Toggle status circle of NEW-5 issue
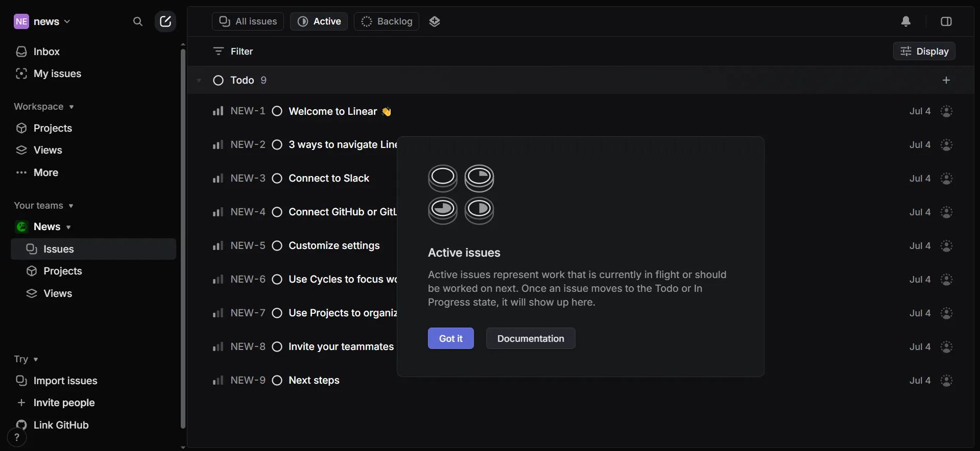 [x=277, y=246]
